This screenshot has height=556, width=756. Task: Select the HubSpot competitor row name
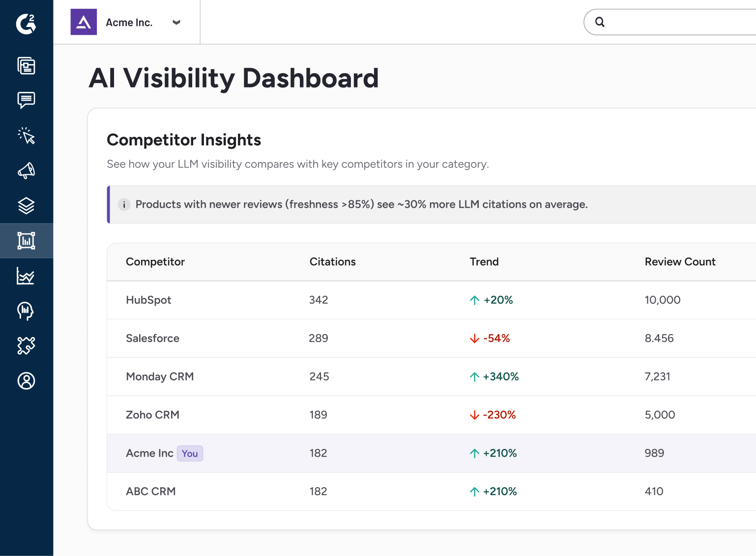click(148, 300)
